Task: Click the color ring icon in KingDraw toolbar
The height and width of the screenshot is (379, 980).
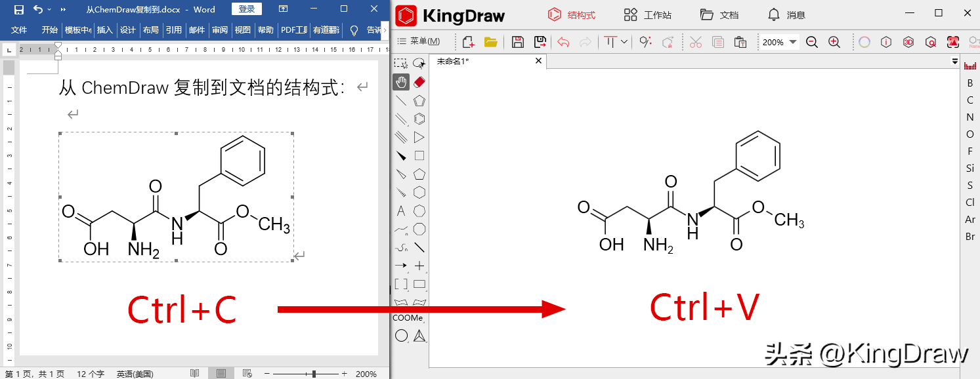Action: [864, 42]
